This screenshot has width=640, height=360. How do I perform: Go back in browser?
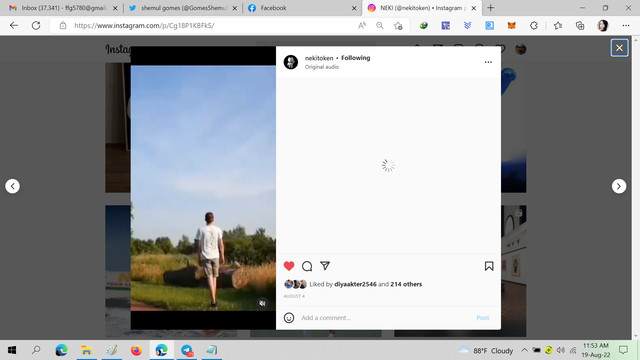pos(14,25)
